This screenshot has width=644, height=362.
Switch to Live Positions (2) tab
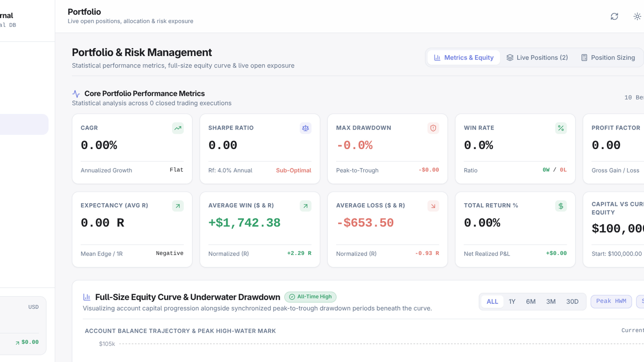537,58
